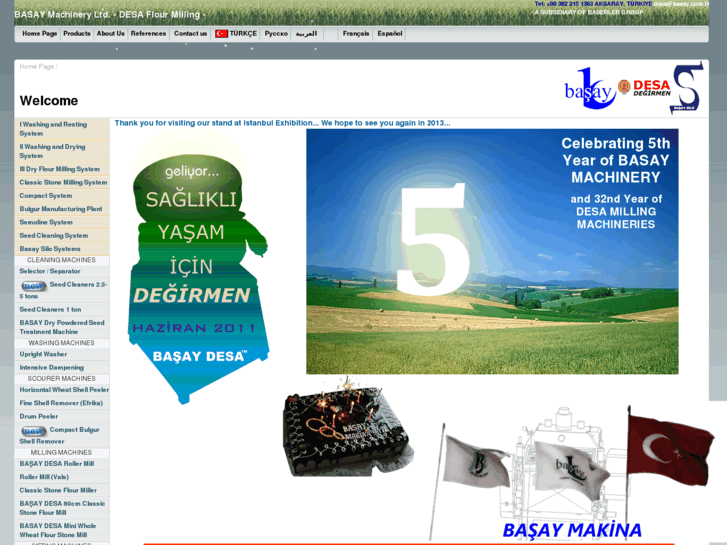Click the Tel: +90 382 contact line
This screenshot has width=727, height=545.
coord(593,4)
